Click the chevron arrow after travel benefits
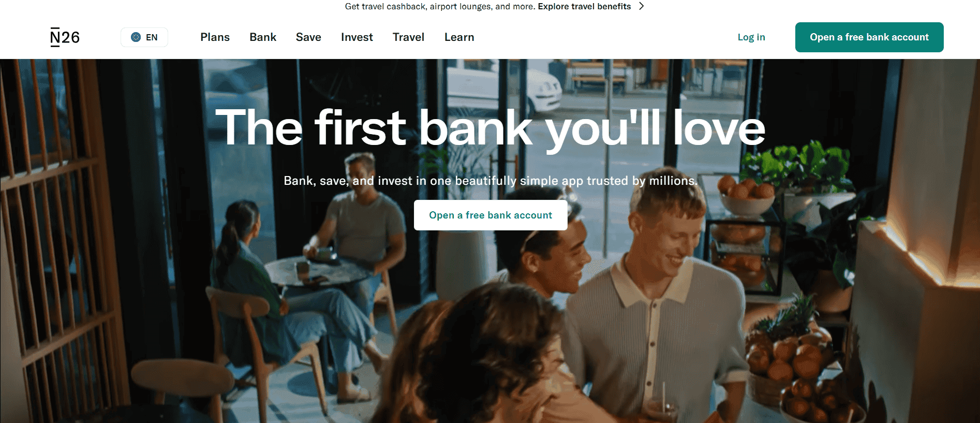The height and width of the screenshot is (423, 980). pyautogui.click(x=642, y=6)
